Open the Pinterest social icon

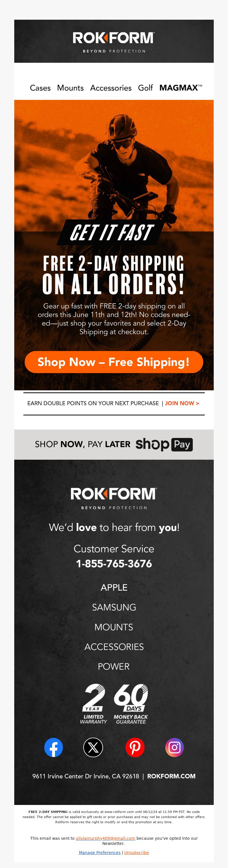pyautogui.click(x=135, y=747)
